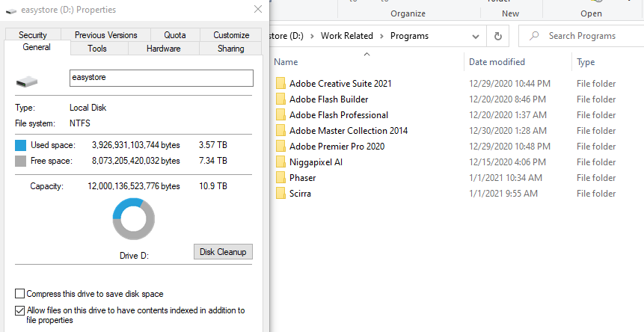The image size is (644, 332).
Task: Click the Drive D: label under the chart
Action: point(134,256)
